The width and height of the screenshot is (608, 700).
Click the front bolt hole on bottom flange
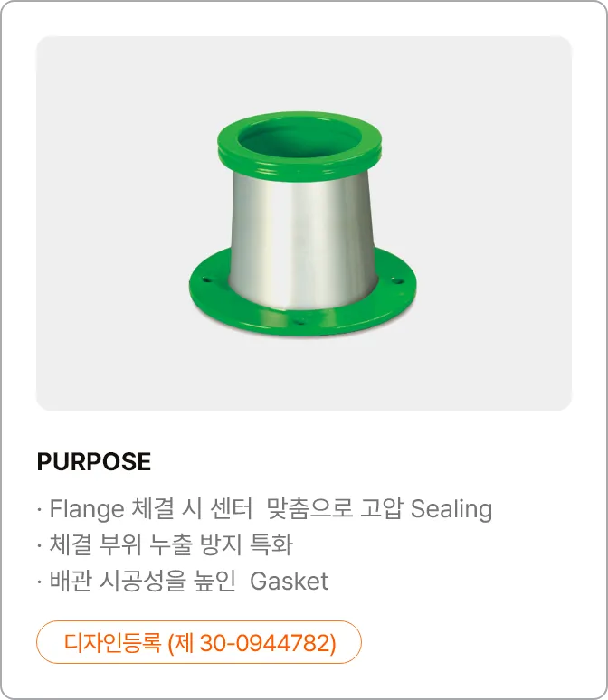click(300, 320)
